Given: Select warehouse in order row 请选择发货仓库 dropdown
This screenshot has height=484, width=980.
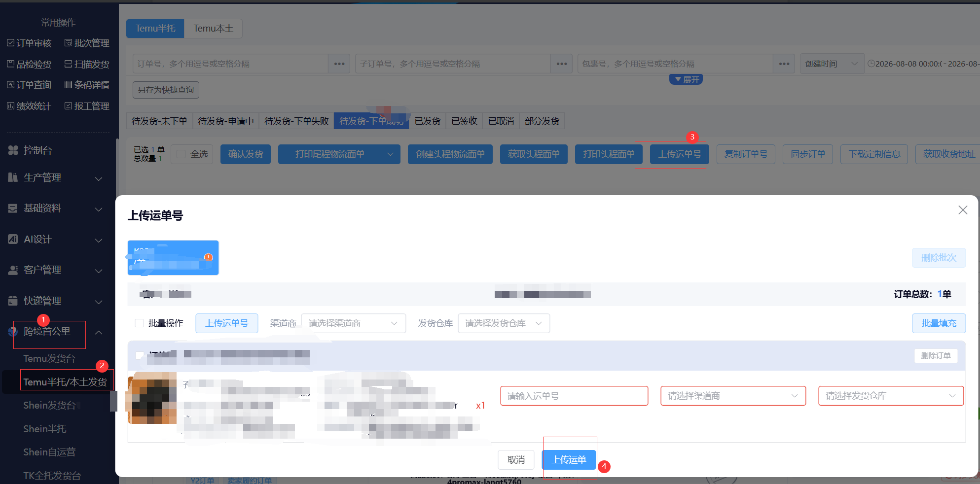Looking at the screenshot, I should coord(891,396).
